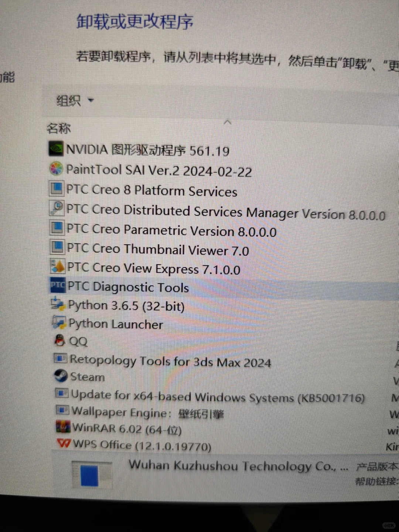
Task: Click the Python 3.6.5 installer icon
Action: click(58, 304)
